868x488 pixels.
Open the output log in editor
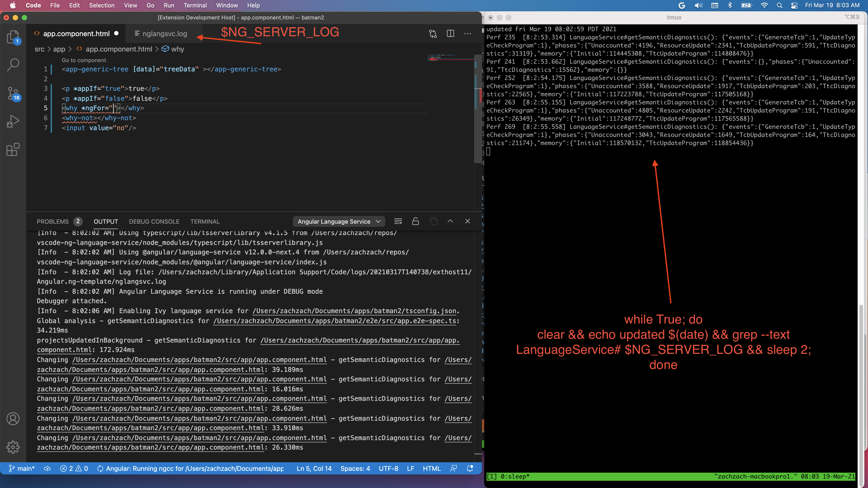point(433,221)
